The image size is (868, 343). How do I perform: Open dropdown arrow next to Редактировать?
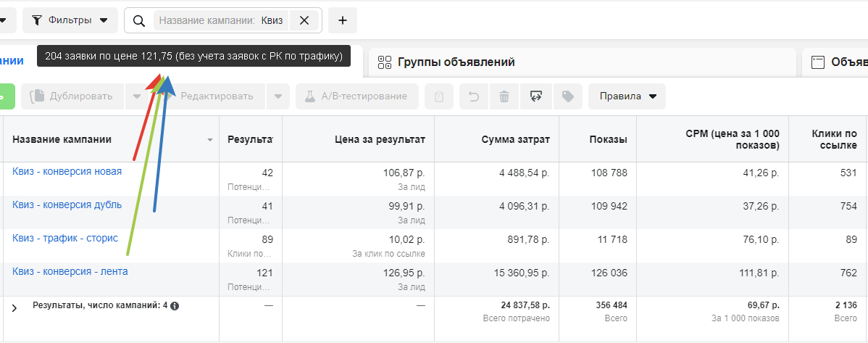coord(277,96)
